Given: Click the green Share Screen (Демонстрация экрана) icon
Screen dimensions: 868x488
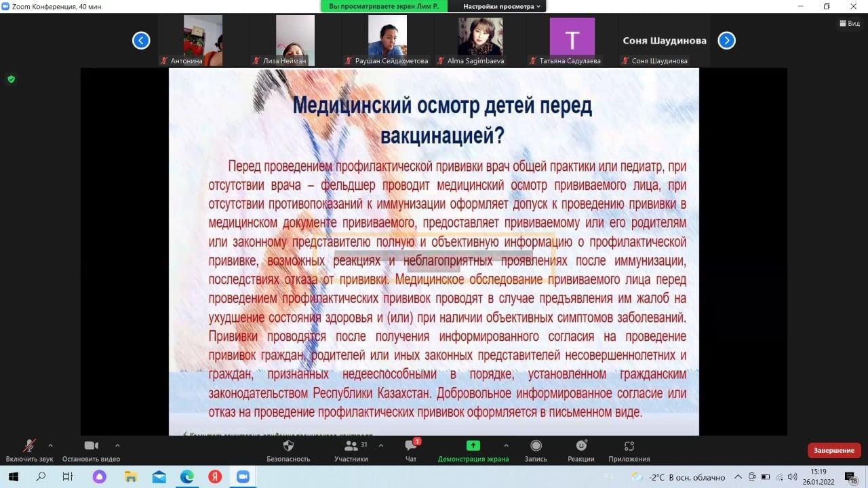Looking at the screenshot, I should click(473, 446).
